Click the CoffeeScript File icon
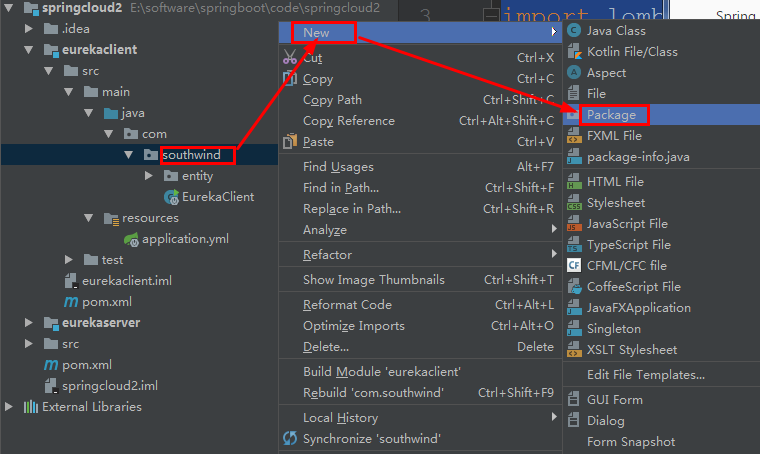The height and width of the screenshot is (454, 760). tap(574, 286)
